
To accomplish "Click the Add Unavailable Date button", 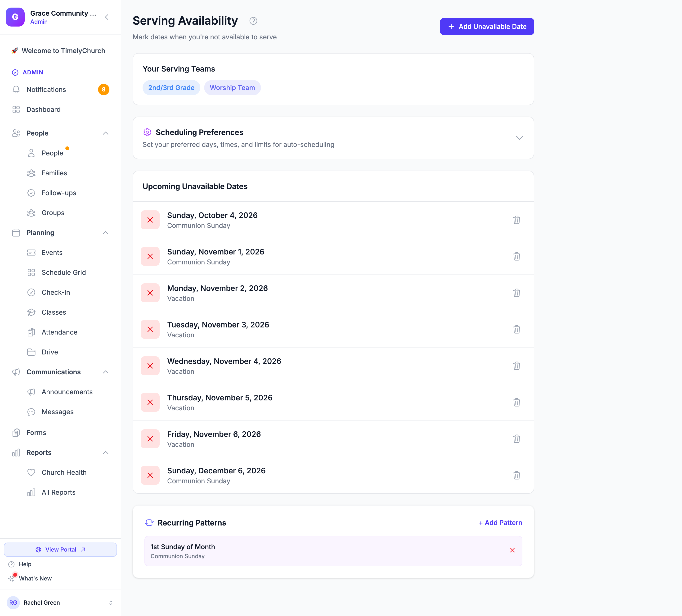I will point(487,27).
